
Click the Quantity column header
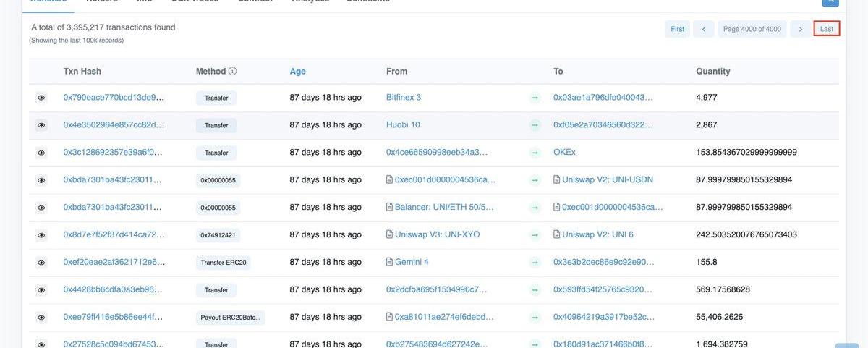pos(713,72)
